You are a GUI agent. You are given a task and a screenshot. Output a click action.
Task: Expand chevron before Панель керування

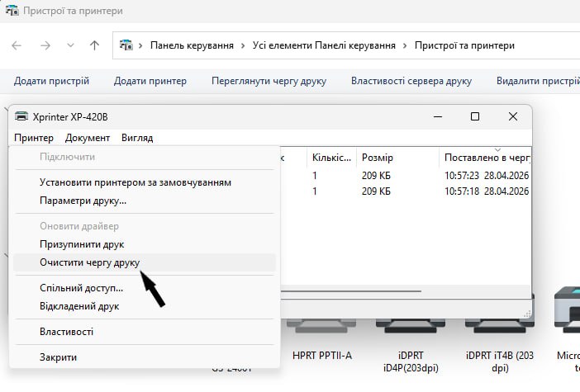pos(140,46)
